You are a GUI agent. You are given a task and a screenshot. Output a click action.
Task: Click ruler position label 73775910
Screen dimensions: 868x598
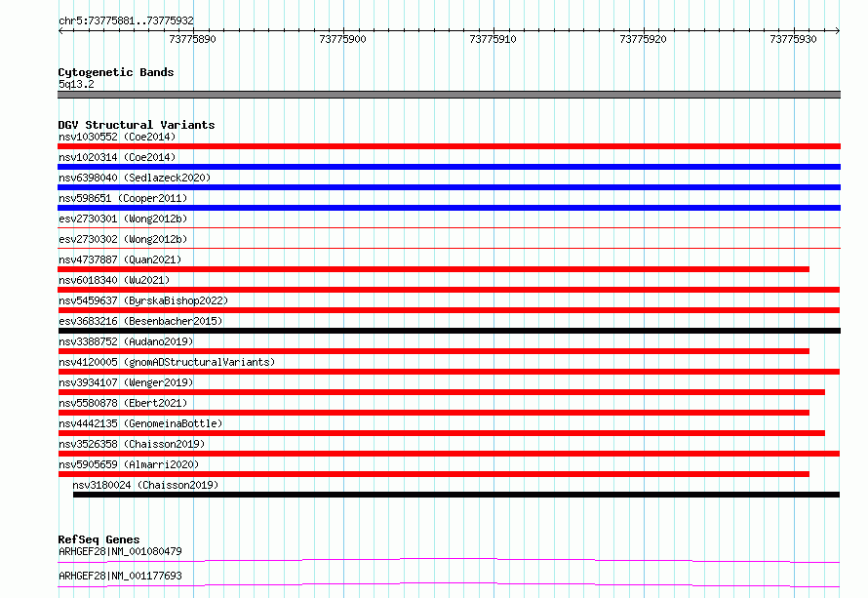pyautogui.click(x=493, y=39)
